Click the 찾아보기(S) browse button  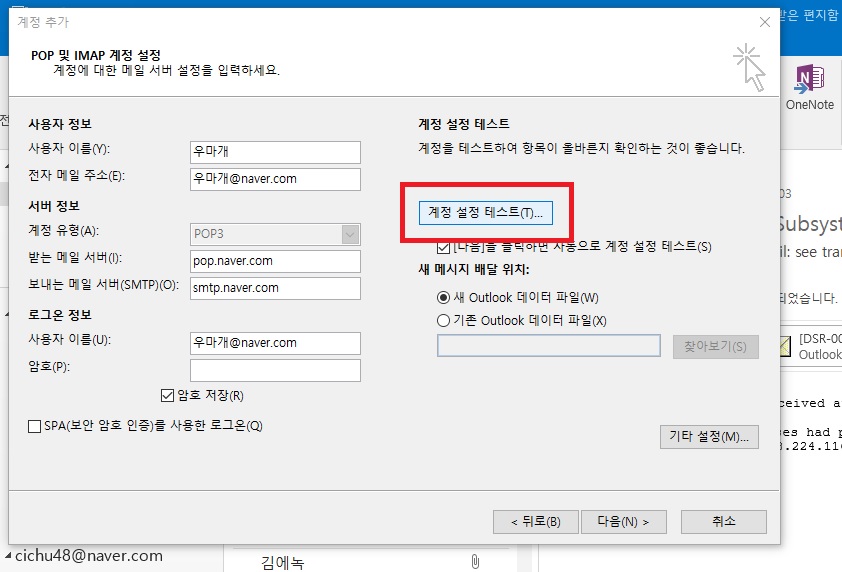(715, 346)
